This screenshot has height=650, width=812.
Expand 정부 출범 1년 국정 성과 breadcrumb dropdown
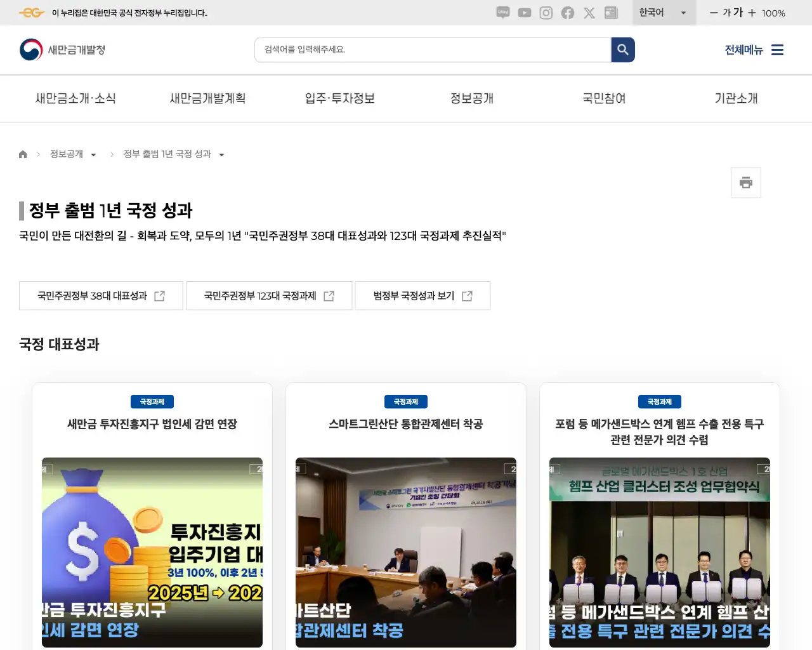221,155
